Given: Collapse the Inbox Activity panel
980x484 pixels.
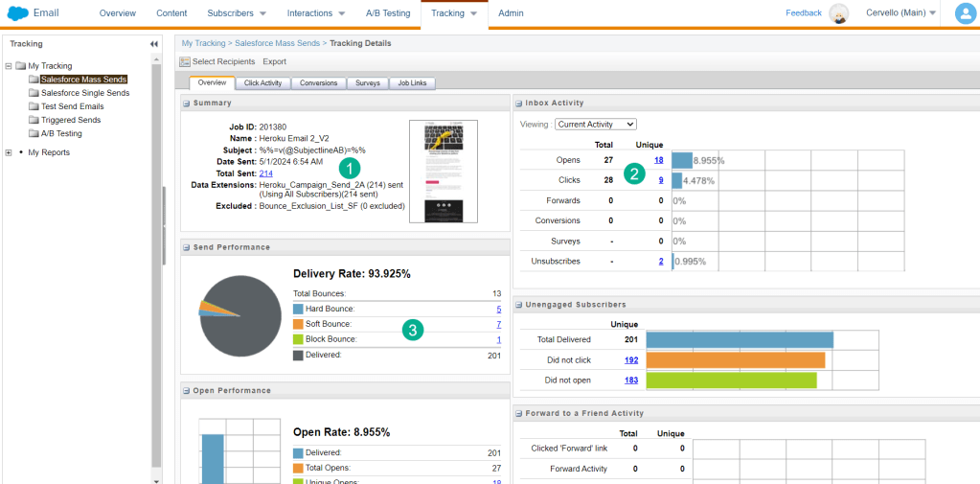Looking at the screenshot, I should [518, 103].
